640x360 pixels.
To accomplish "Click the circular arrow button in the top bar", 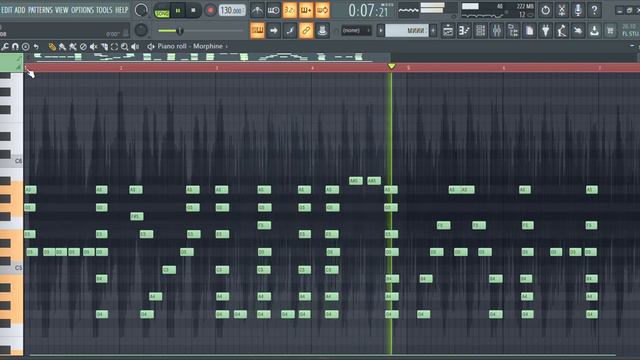I will pos(546,10).
